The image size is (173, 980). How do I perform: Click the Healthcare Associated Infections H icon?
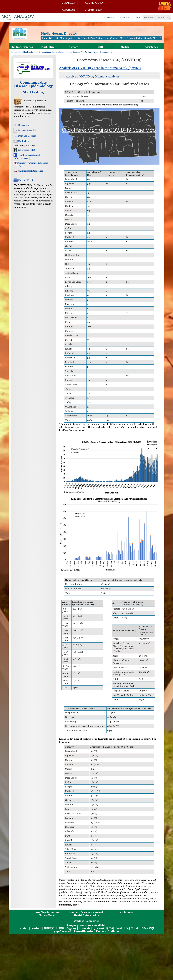click(15, 155)
